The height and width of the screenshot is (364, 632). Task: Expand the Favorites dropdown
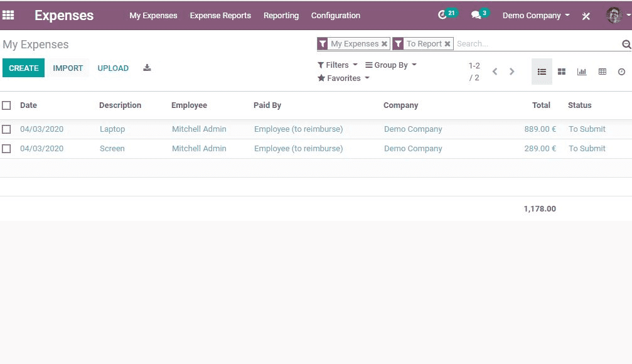coord(343,78)
